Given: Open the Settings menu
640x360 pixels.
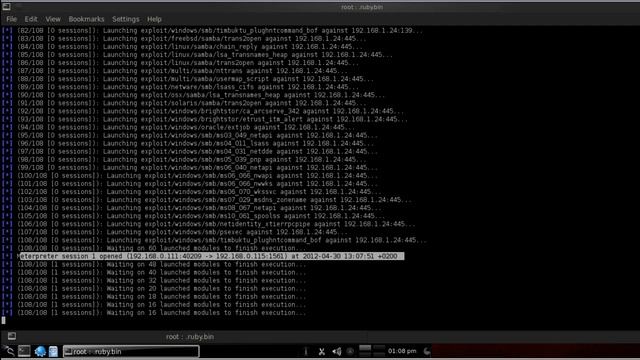Looking at the screenshot, I should pyautogui.click(x=126, y=19).
